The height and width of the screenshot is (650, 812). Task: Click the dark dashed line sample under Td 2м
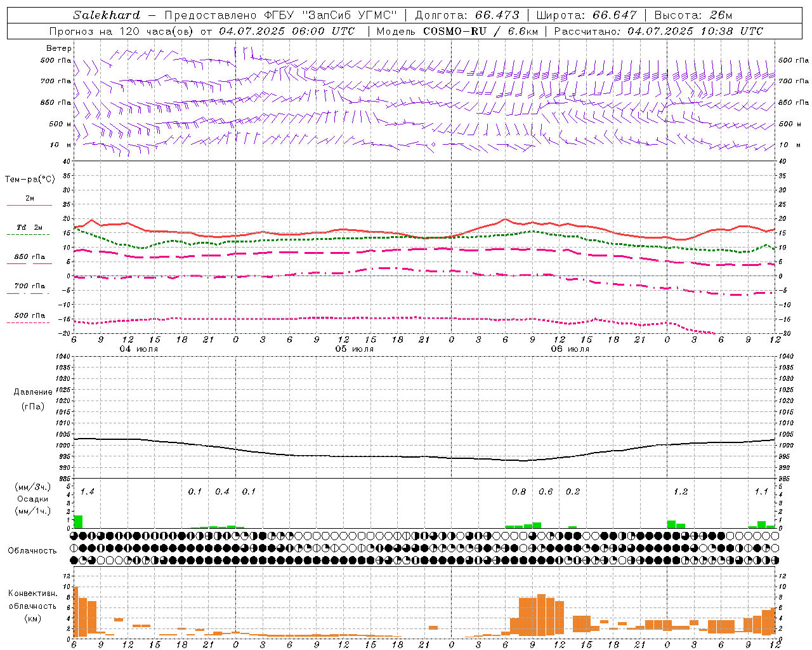click(x=28, y=234)
